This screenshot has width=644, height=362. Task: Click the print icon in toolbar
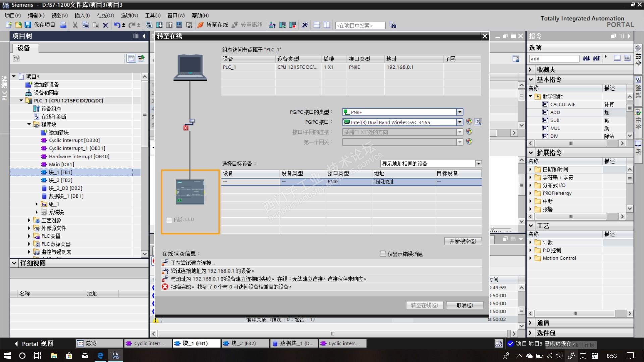(x=63, y=25)
